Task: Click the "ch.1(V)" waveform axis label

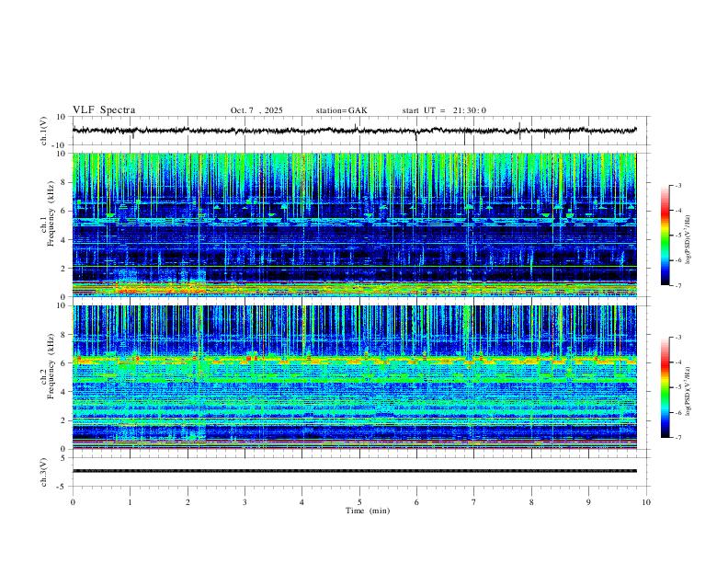Action: [x=44, y=131]
